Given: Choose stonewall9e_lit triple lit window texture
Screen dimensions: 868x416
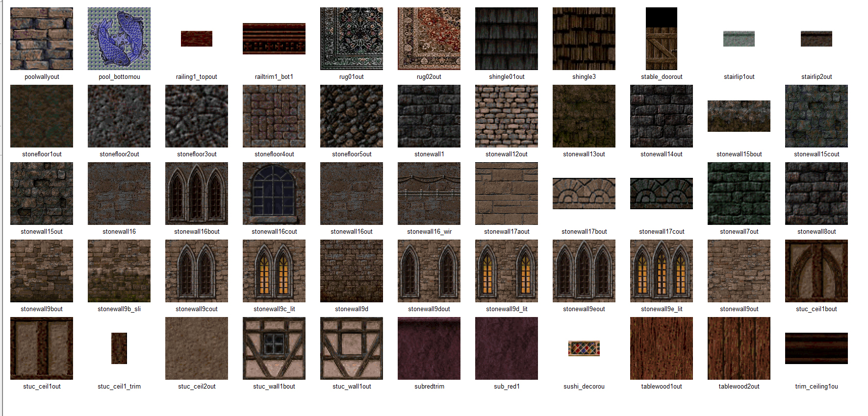Looking at the screenshot, I should pyautogui.click(x=662, y=271).
